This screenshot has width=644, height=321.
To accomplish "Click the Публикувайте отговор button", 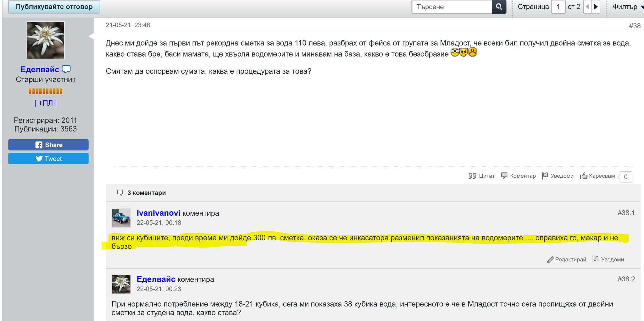I will [54, 7].
